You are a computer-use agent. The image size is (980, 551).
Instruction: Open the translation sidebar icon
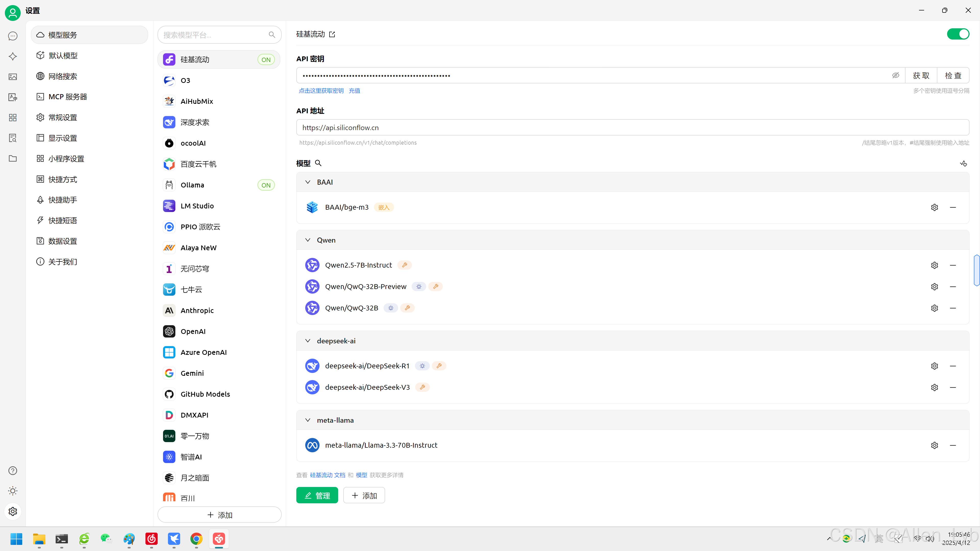tap(13, 97)
